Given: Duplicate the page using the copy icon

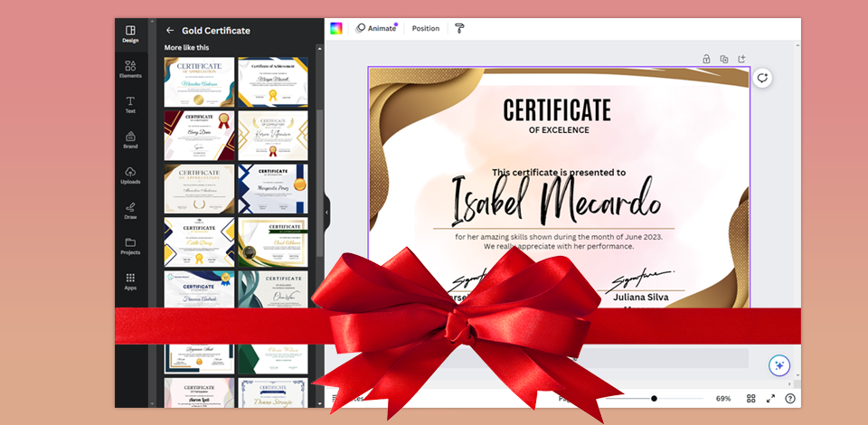Looking at the screenshot, I should tap(724, 59).
